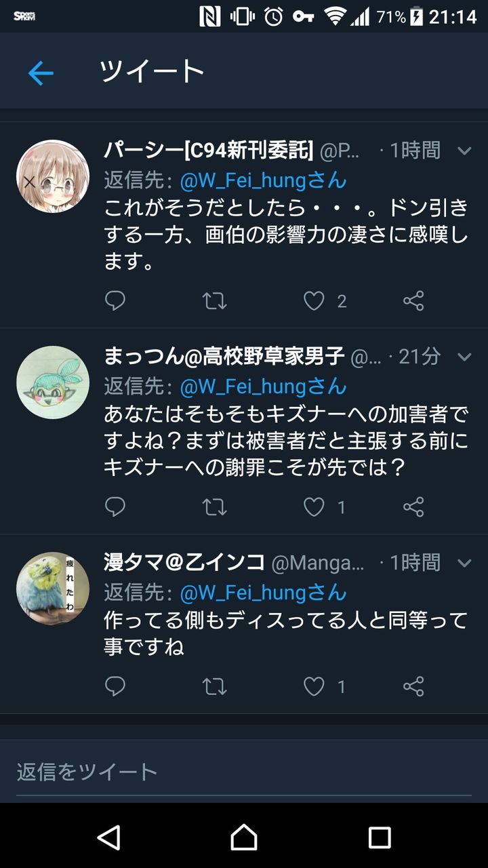Share まっつん's tweet
The height and width of the screenshot is (868, 488).
[x=413, y=507]
